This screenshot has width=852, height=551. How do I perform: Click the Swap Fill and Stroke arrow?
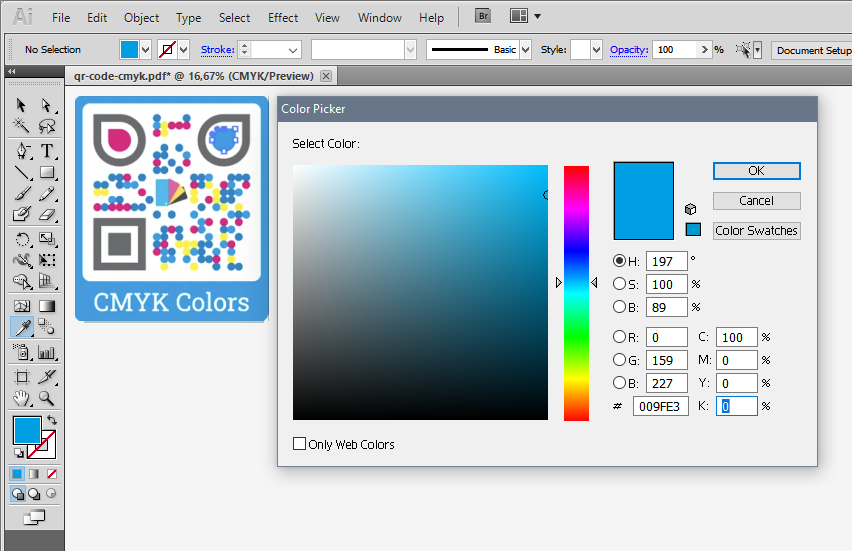pos(52,420)
